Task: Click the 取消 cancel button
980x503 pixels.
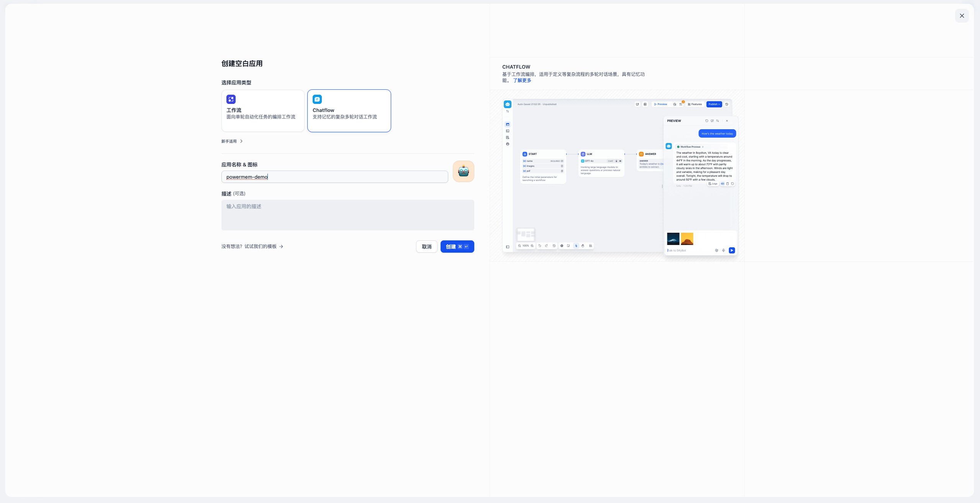Action: pos(426,247)
